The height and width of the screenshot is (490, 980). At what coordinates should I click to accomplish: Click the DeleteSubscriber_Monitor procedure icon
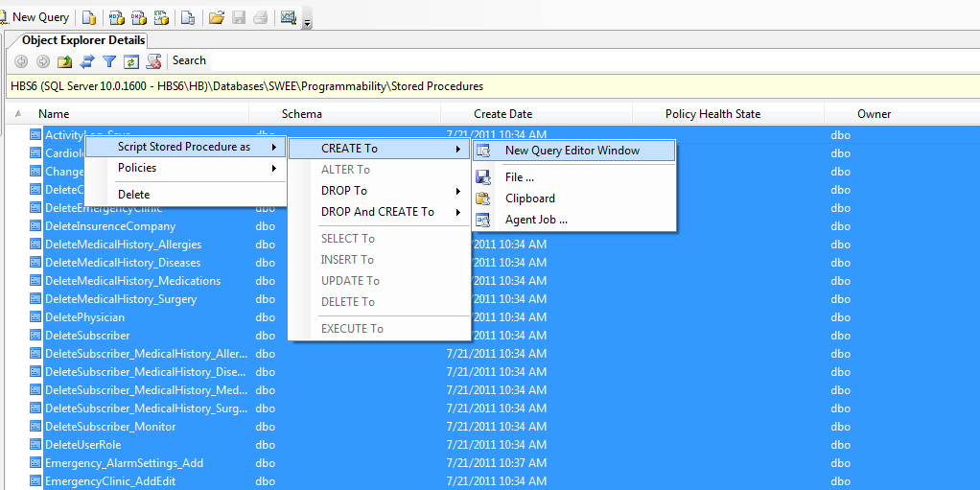35,427
